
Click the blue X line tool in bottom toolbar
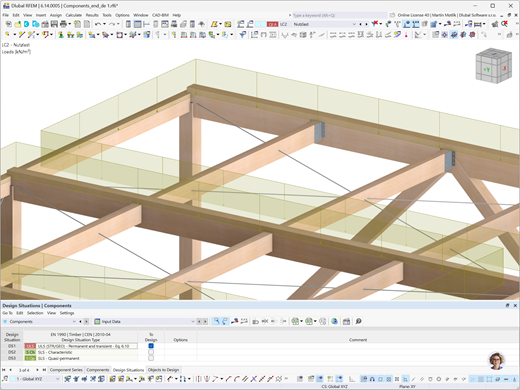pyautogui.click(x=254, y=379)
